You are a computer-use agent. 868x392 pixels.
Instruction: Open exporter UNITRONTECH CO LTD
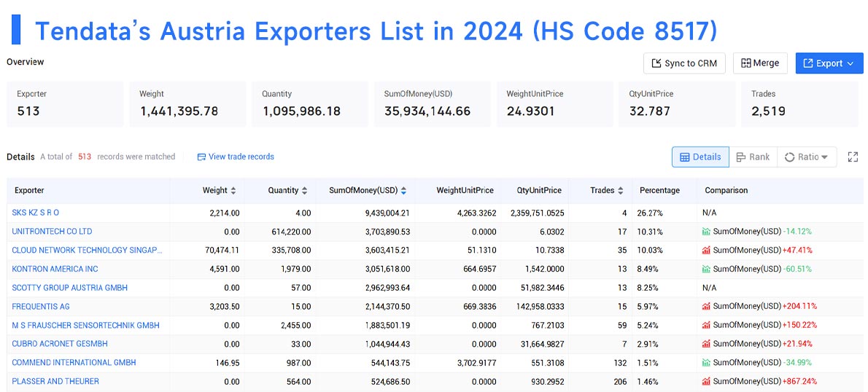pos(52,231)
